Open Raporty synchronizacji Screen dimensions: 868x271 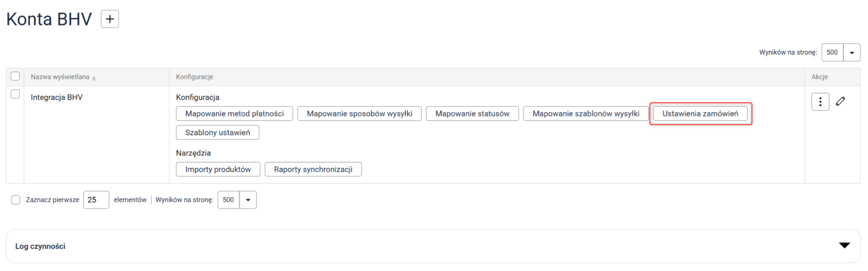(313, 169)
